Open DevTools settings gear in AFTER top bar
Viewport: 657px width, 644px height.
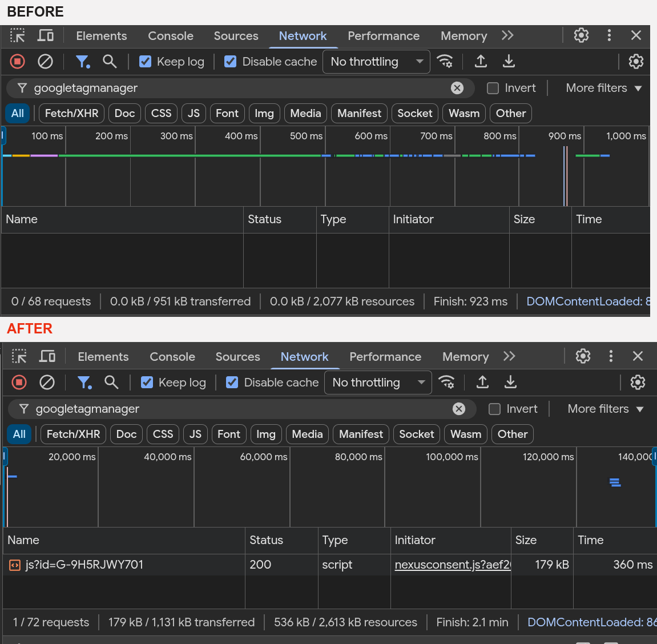tap(583, 356)
